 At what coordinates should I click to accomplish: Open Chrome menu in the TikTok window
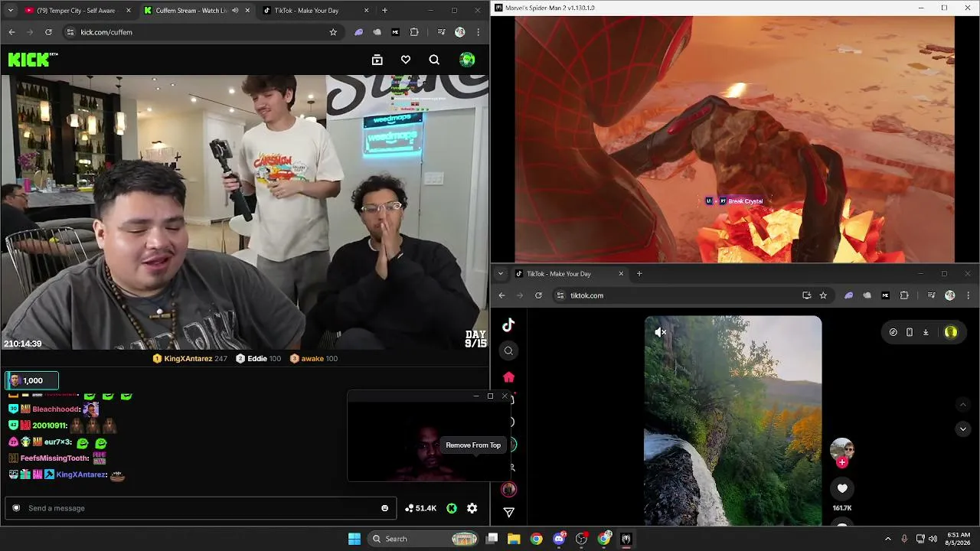(969, 295)
